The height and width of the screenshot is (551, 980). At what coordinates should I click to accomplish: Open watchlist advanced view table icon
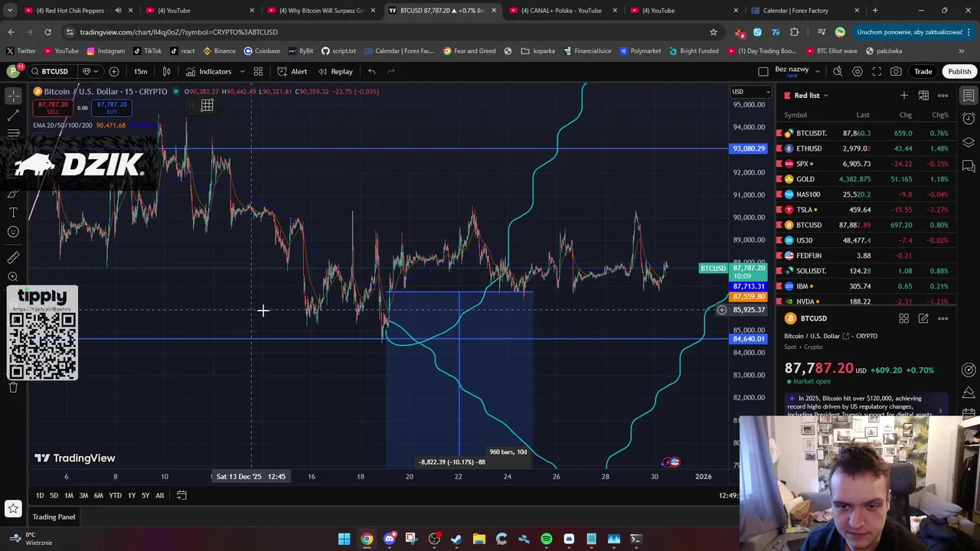(923, 95)
